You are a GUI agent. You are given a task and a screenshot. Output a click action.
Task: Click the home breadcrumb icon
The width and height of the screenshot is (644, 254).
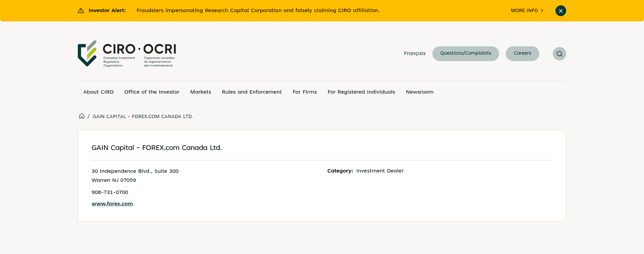pos(82,116)
